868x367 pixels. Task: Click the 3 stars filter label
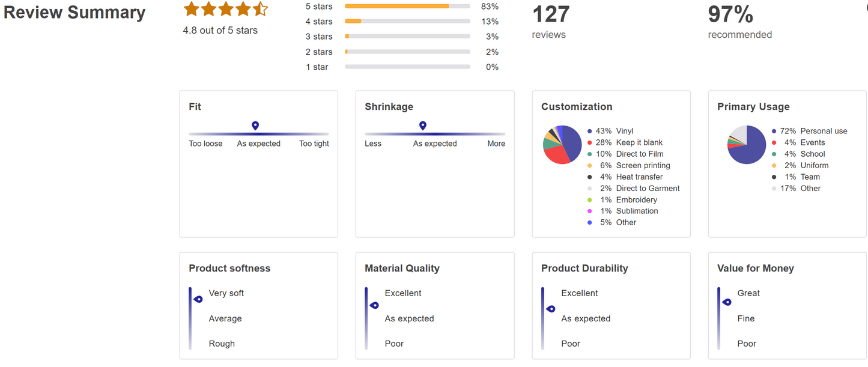pyautogui.click(x=319, y=37)
